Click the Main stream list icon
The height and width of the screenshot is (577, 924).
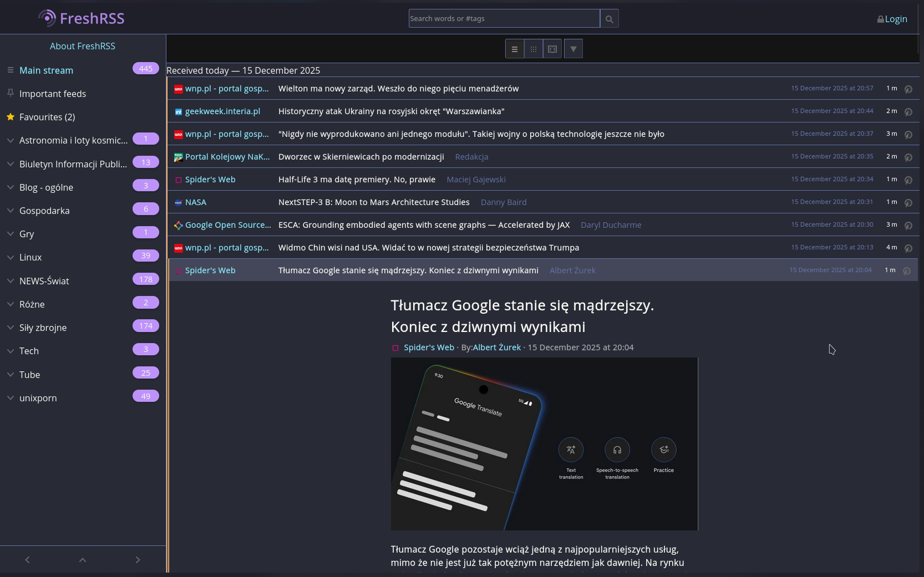tap(10, 70)
